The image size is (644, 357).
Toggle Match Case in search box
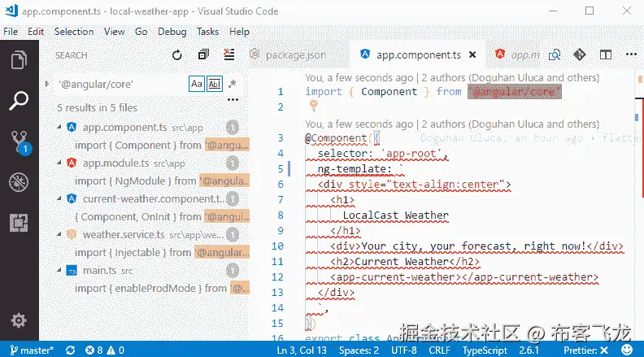point(197,84)
